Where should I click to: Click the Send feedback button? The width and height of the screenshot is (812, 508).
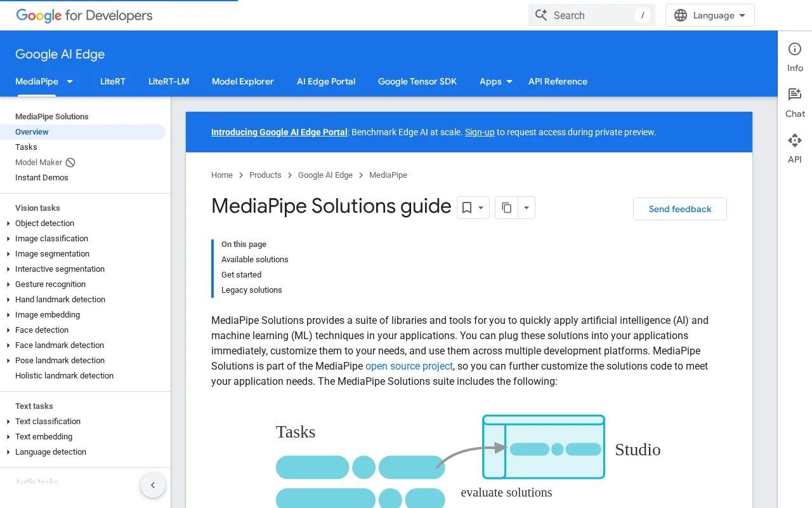click(680, 209)
